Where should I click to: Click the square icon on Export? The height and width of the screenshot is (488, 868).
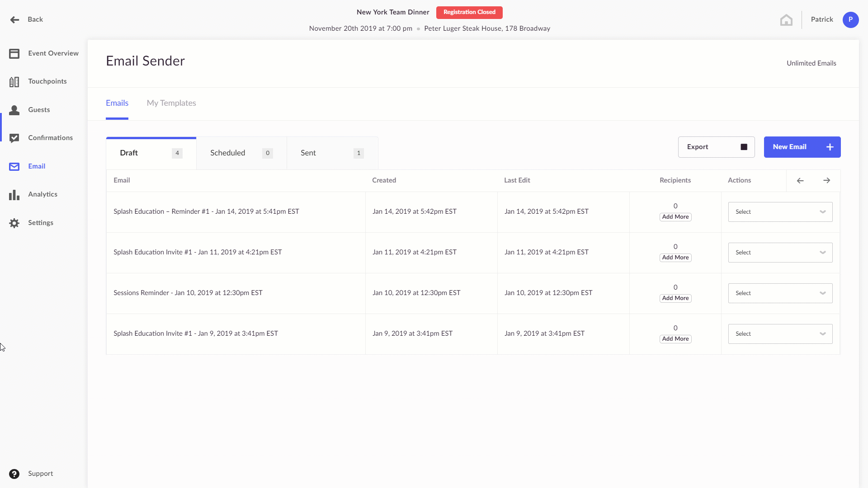click(x=744, y=147)
